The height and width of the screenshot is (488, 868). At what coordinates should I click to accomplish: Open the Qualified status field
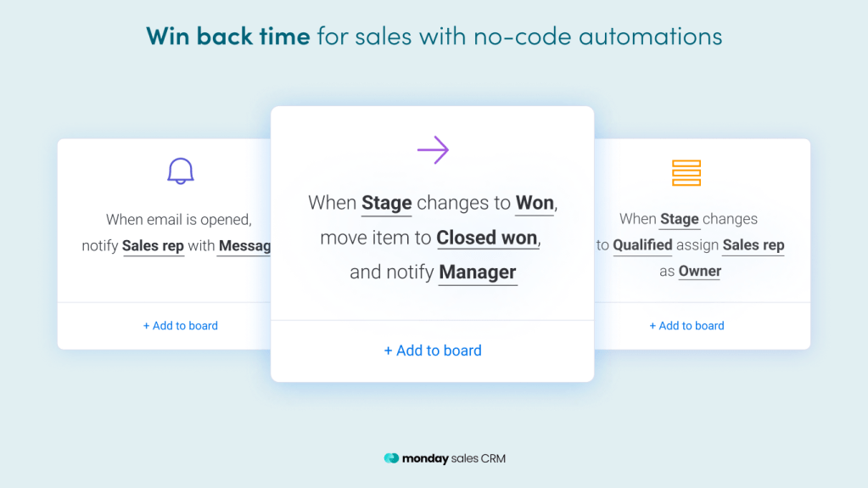click(642, 245)
